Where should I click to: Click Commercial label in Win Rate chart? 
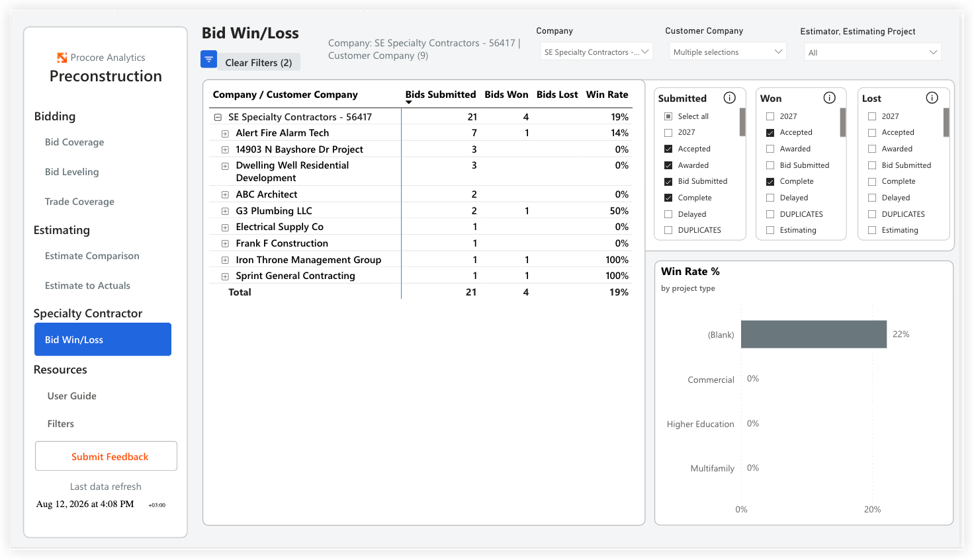[x=711, y=380]
